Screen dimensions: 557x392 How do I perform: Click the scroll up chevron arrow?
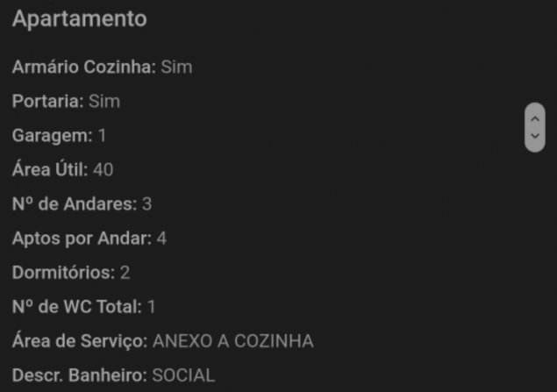click(x=535, y=119)
